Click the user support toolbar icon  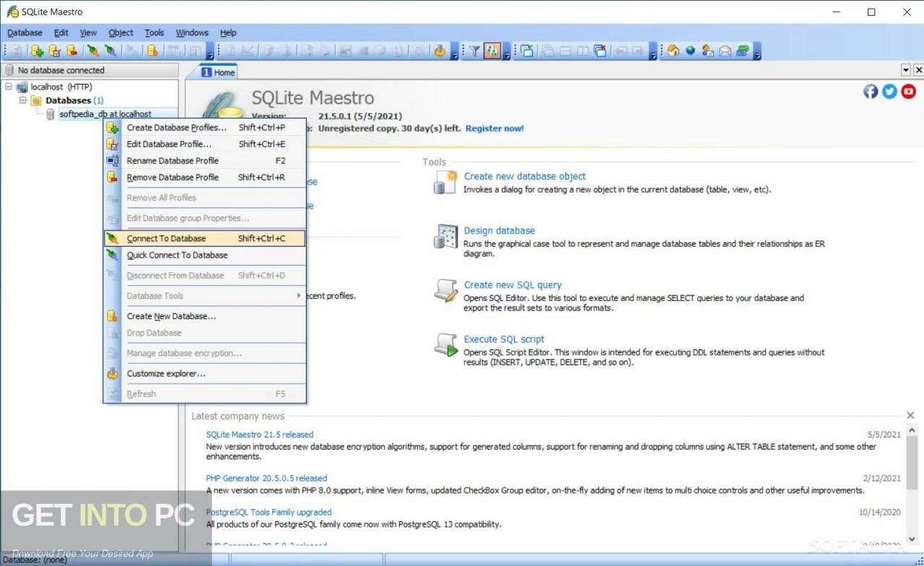click(x=707, y=51)
